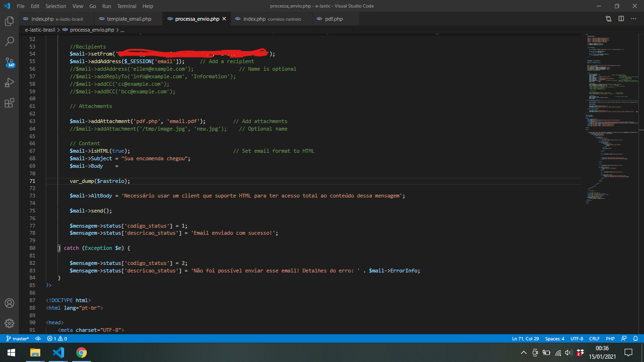The image size is (644, 362).
Task: Open Windows Start menu
Action: tap(11, 353)
